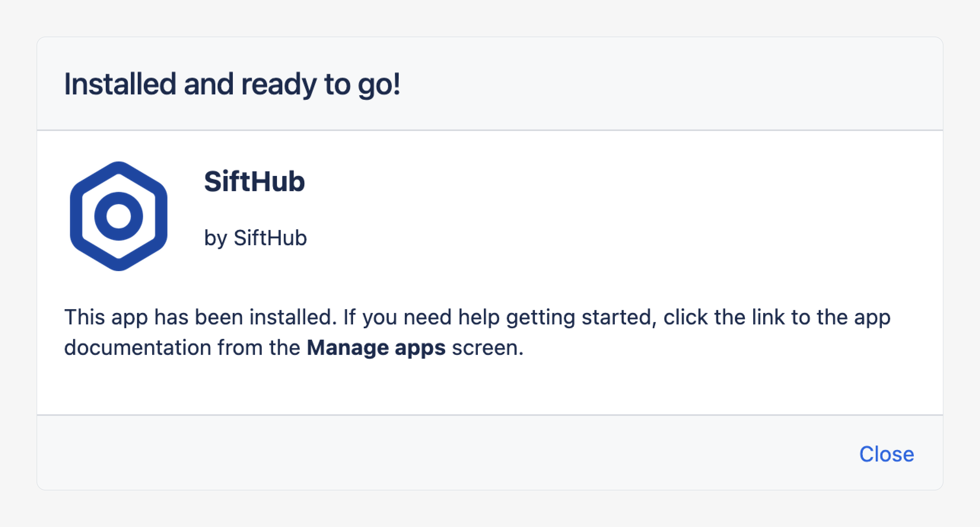Click "ready to go!" in the heading
The width and height of the screenshot is (980, 527).
320,84
